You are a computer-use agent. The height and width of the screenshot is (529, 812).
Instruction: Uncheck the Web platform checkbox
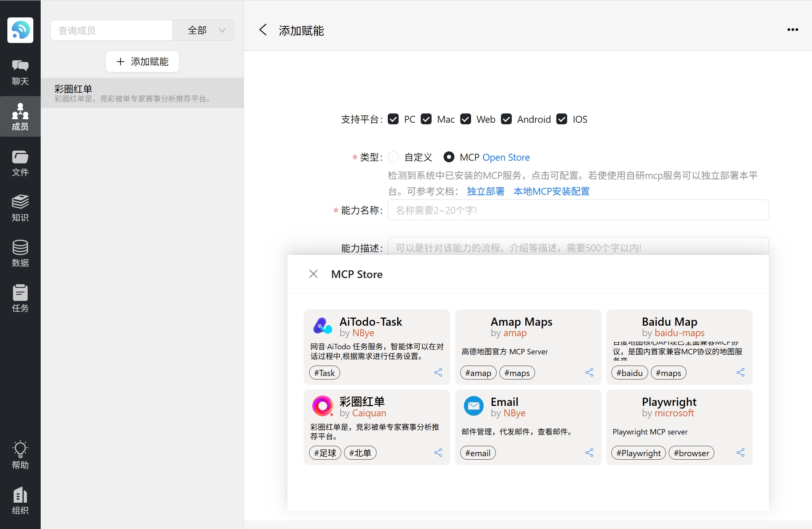click(x=466, y=119)
